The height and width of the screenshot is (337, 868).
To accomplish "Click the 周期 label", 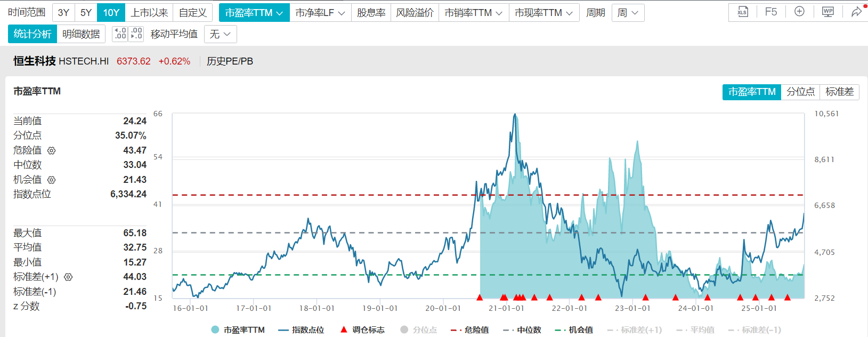I will pos(596,13).
